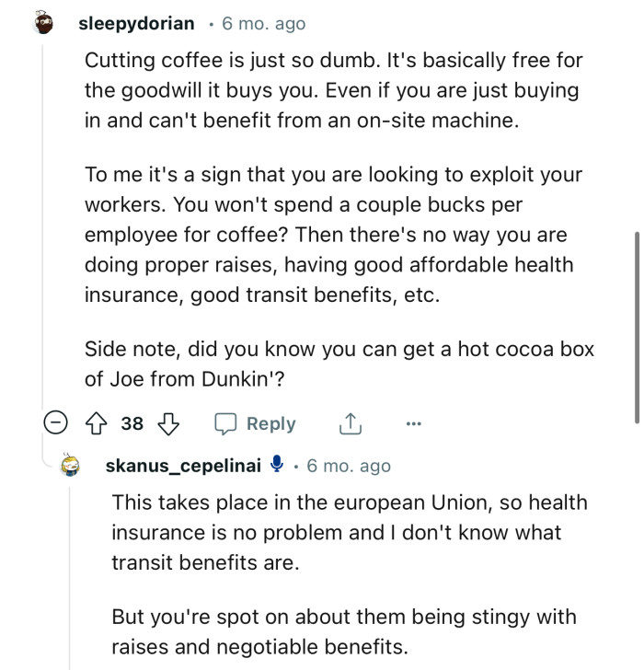Image resolution: width=644 pixels, height=670 pixels.
Task: Visit the sleepydorian username link
Action: (136, 24)
